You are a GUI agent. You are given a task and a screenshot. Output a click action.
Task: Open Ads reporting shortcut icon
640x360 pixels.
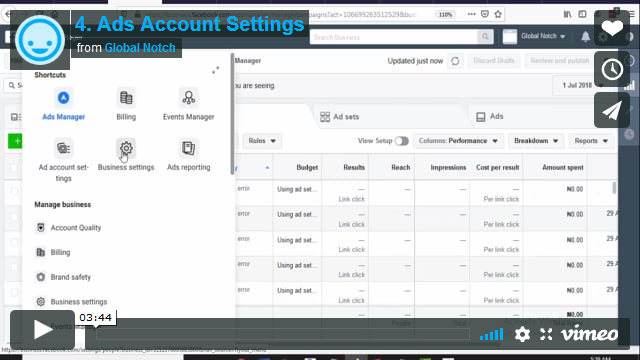point(188,148)
